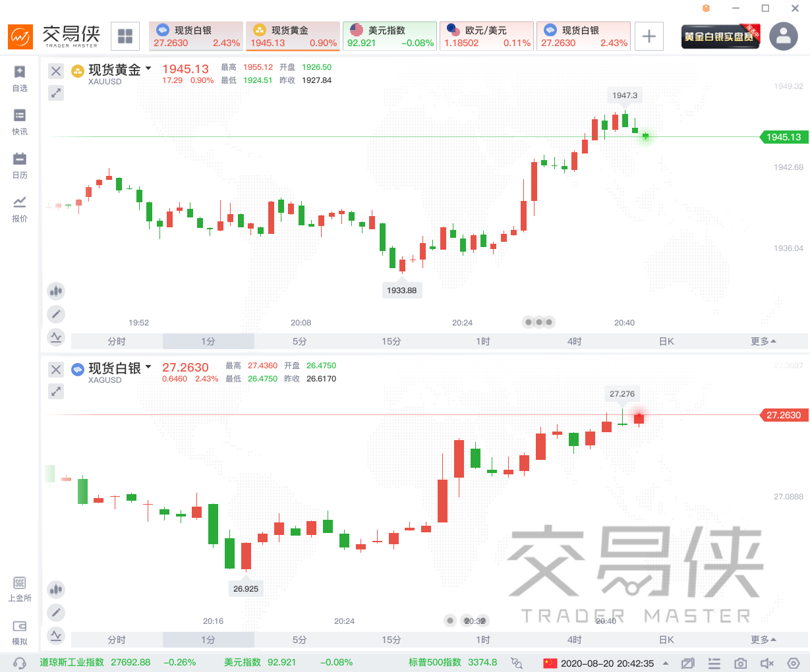810x672 pixels.
Task: Open indicators icon in gold chart
Action: pyautogui.click(x=56, y=337)
